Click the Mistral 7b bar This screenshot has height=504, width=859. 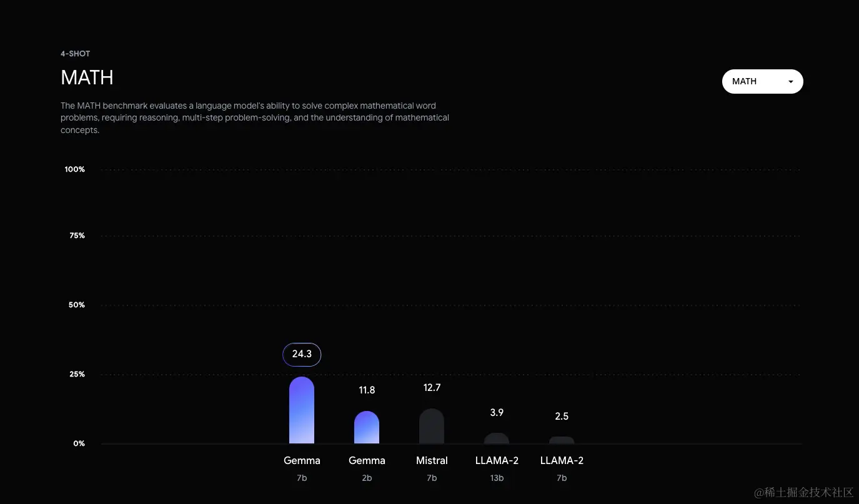tap(432, 428)
